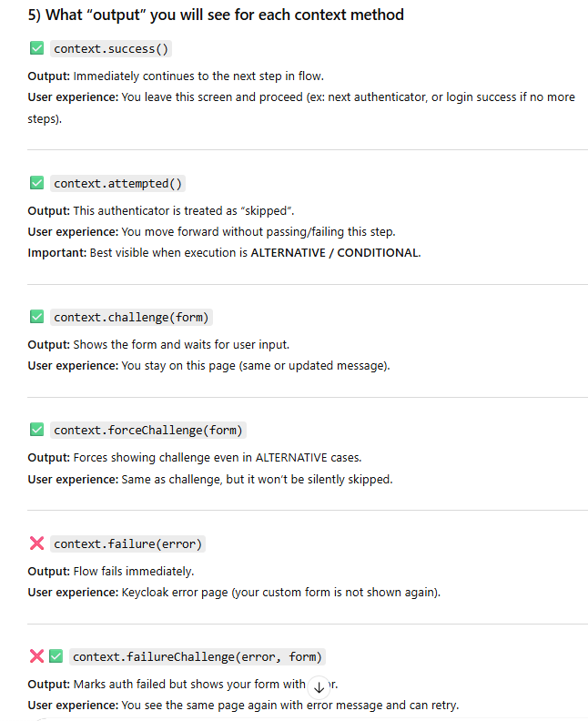Click the context.challenge(form) code snippet
The height and width of the screenshot is (721, 588).
132,317
